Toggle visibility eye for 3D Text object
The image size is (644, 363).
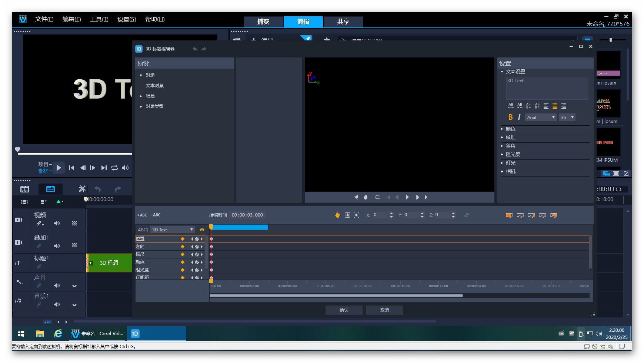coord(202,230)
